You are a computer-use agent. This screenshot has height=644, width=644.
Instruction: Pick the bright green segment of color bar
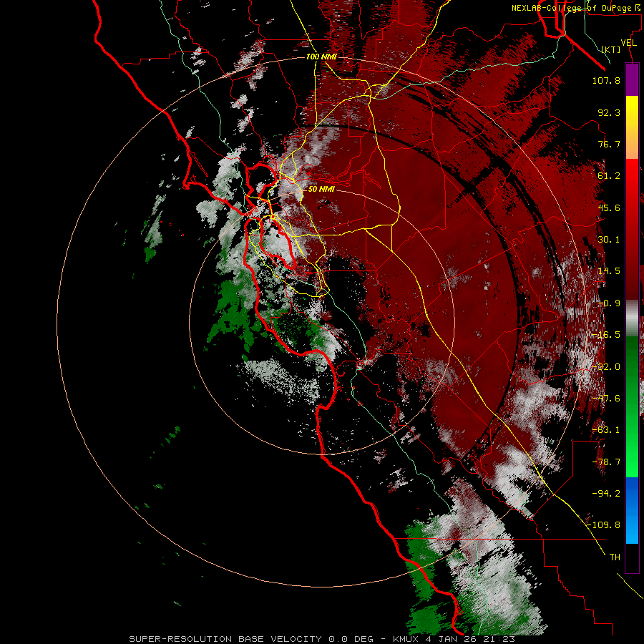632,456
